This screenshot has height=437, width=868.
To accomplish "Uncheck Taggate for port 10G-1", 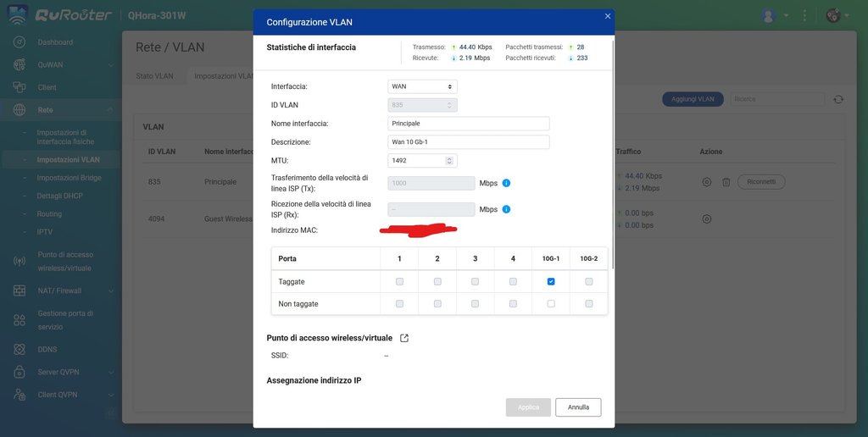I will 551,281.
